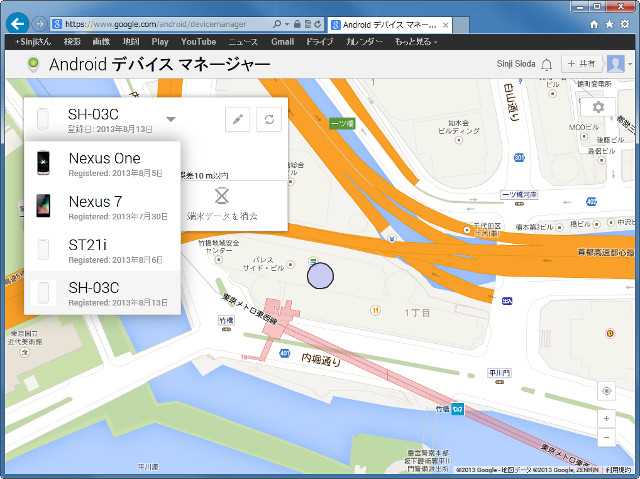Open YouTube in the Google bar
The image size is (640, 479).
coord(198,42)
